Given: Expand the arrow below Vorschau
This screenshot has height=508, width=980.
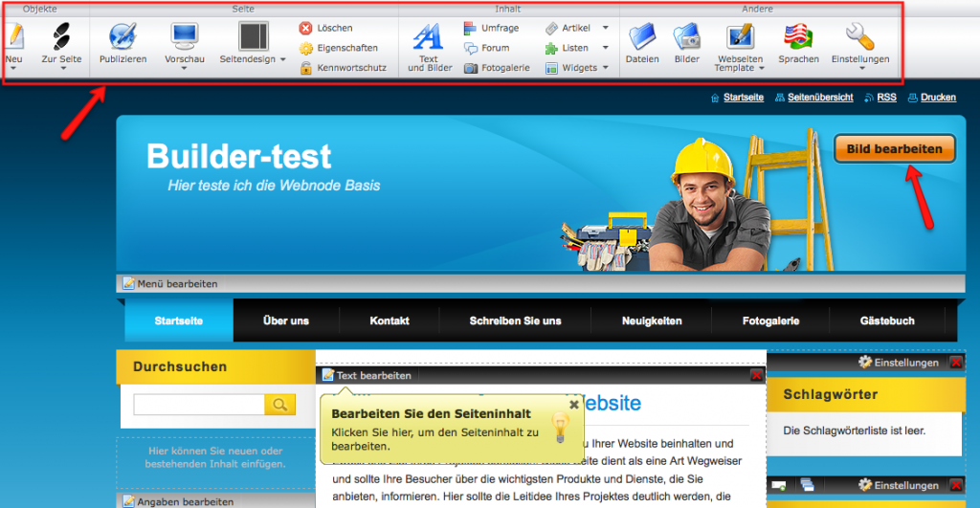Looking at the screenshot, I should tap(185, 68).
